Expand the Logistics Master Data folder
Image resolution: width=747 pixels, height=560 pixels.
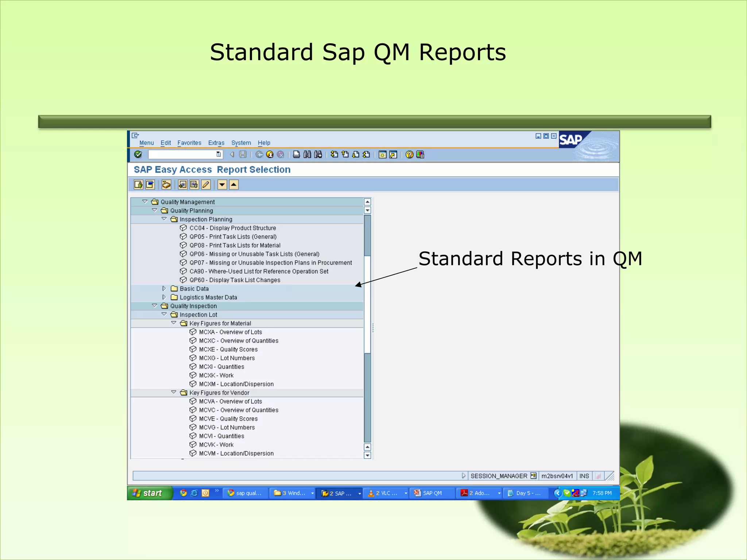pos(164,297)
